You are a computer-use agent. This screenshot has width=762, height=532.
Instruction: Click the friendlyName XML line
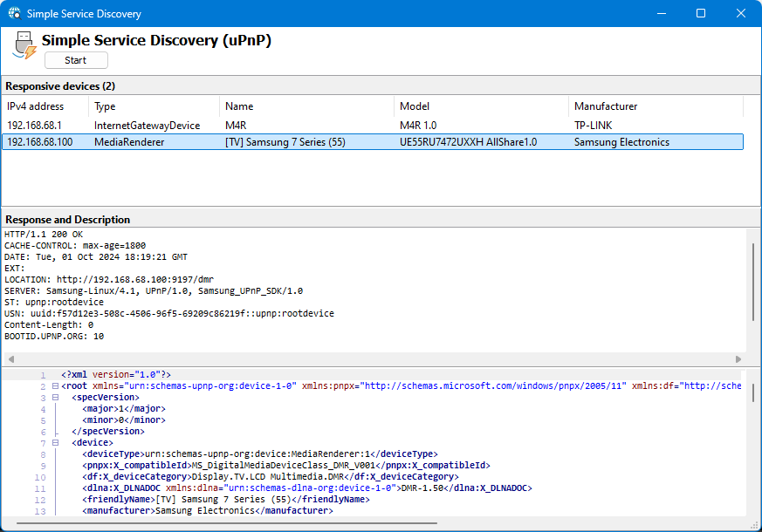[226, 499]
